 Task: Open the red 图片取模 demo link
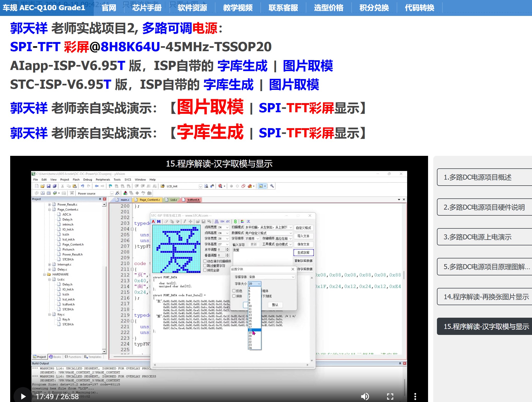pos(210,107)
